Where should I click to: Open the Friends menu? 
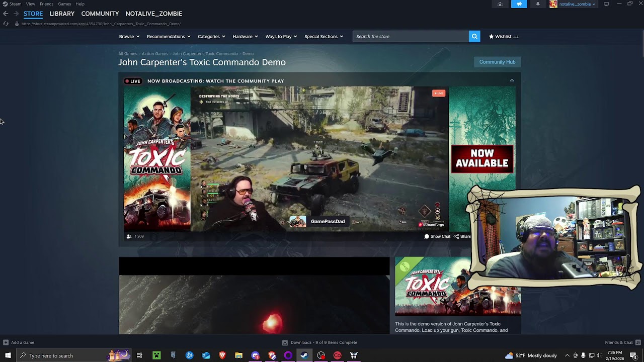tap(47, 4)
